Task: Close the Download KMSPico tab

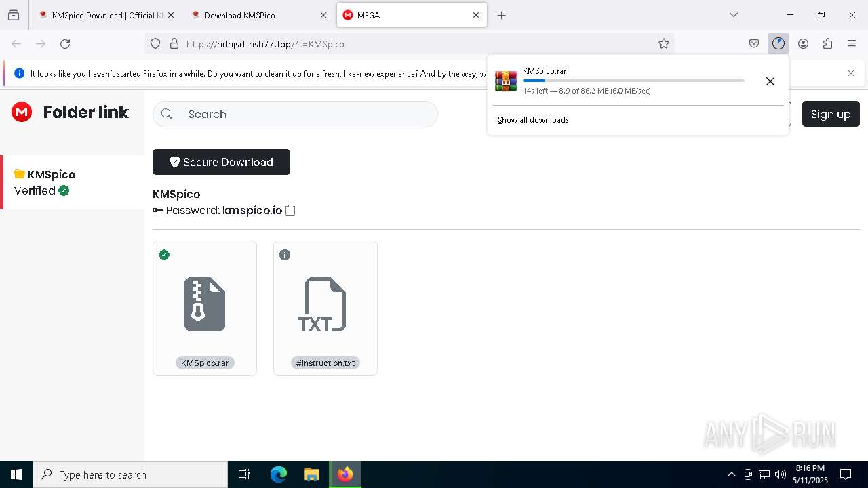Action: click(323, 15)
